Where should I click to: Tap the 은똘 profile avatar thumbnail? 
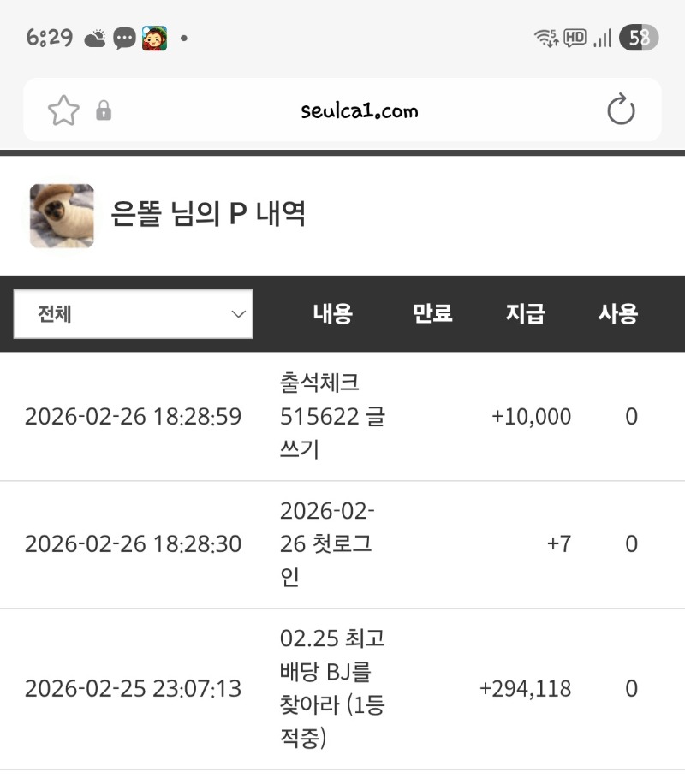click(x=62, y=216)
